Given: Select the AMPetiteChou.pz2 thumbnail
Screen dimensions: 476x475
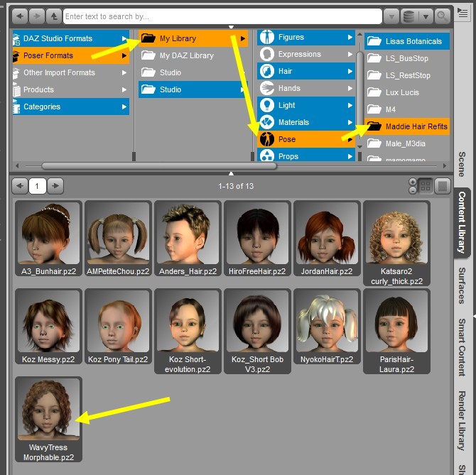Looking at the screenshot, I should point(118,239).
